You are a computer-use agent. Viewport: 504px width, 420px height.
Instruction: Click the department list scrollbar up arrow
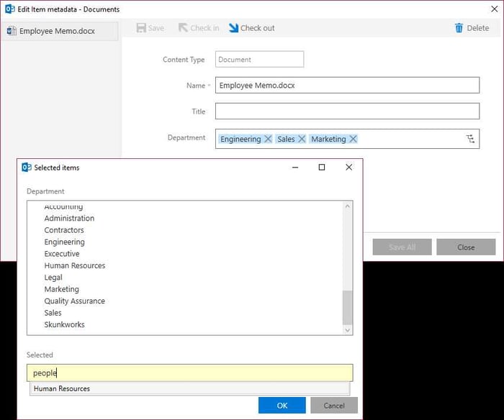pyautogui.click(x=348, y=206)
